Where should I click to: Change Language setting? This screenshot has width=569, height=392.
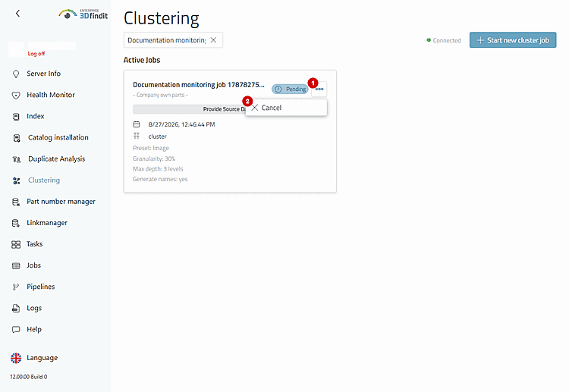pos(42,358)
